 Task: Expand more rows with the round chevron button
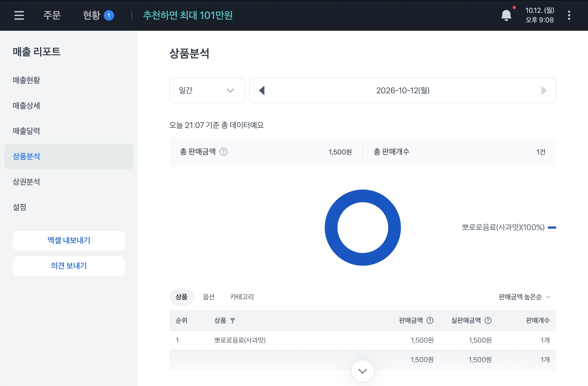(x=363, y=371)
